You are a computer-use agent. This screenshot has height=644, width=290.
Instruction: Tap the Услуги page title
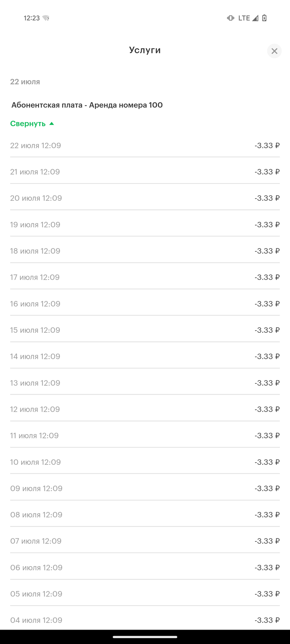145,50
